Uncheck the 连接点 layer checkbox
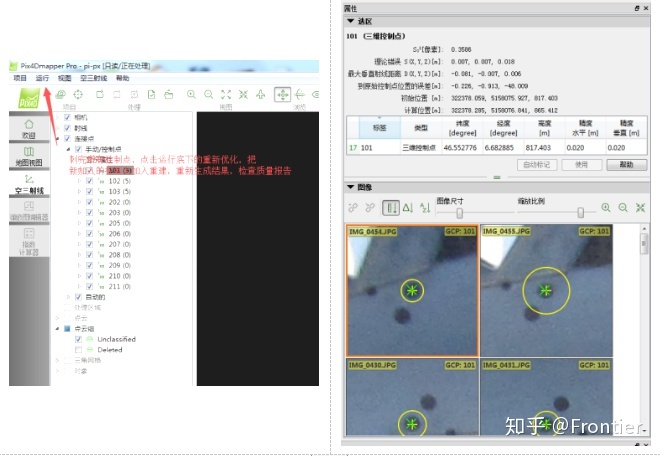660x456 pixels. click(x=67, y=138)
